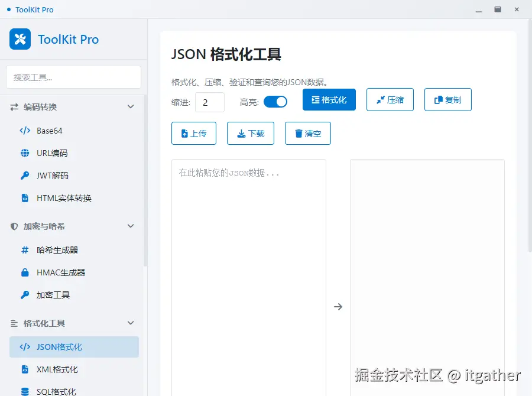Image resolution: width=532 pixels, height=396 pixels.
Task: Click the ToolKit Pro logo icon
Action: point(19,39)
